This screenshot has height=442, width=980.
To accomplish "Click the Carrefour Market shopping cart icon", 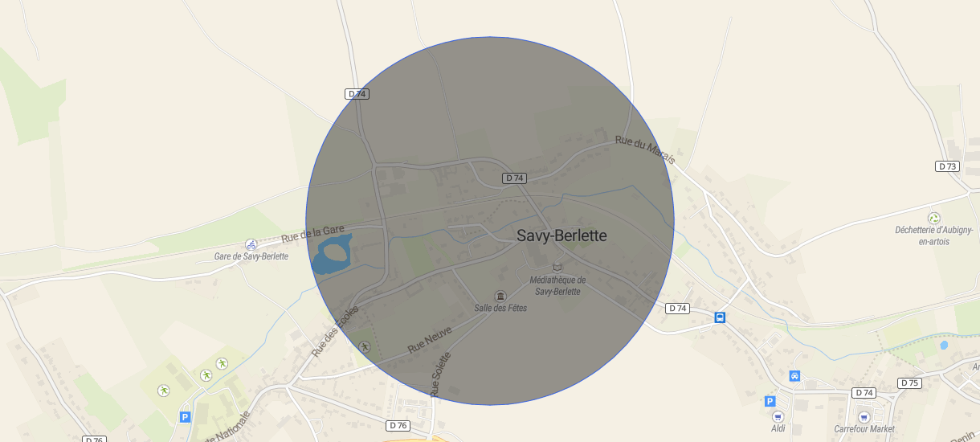I will (864, 417).
